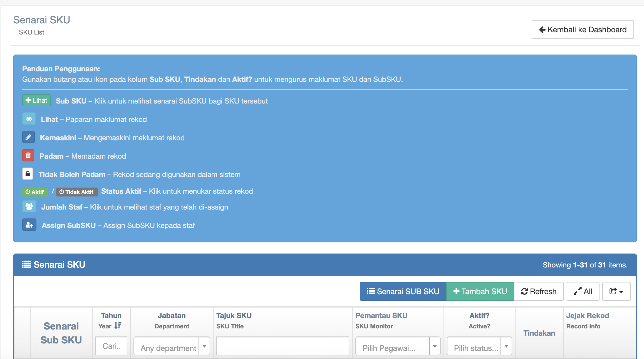This screenshot has height=359, width=644.
Task: Open the Pilih status dropdown
Action: pos(479,346)
